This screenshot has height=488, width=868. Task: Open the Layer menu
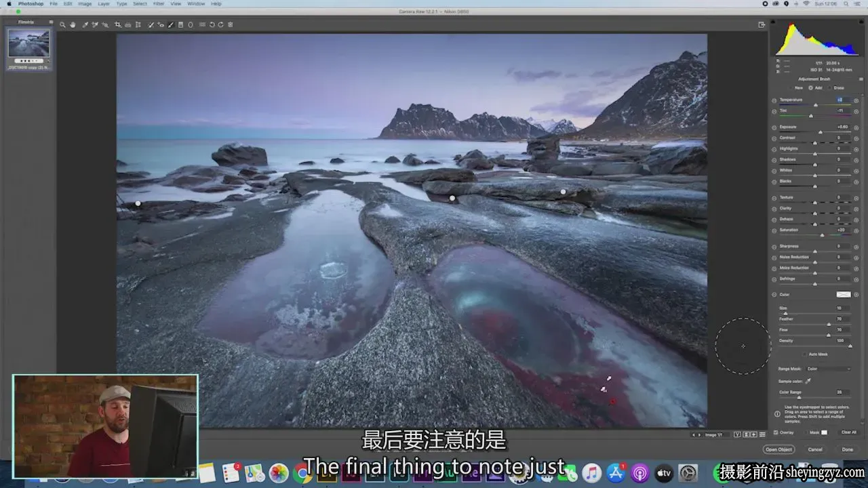pyautogui.click(x=103, y=3)
